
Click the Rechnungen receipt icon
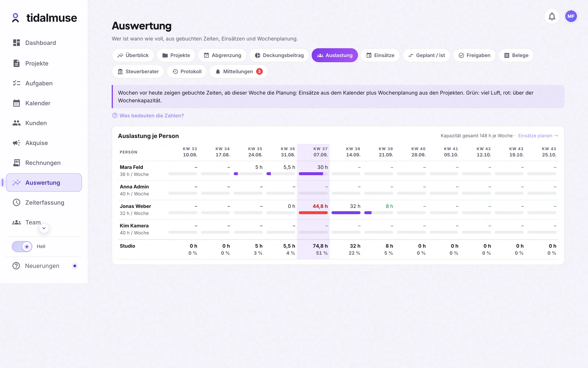[17, 163]
